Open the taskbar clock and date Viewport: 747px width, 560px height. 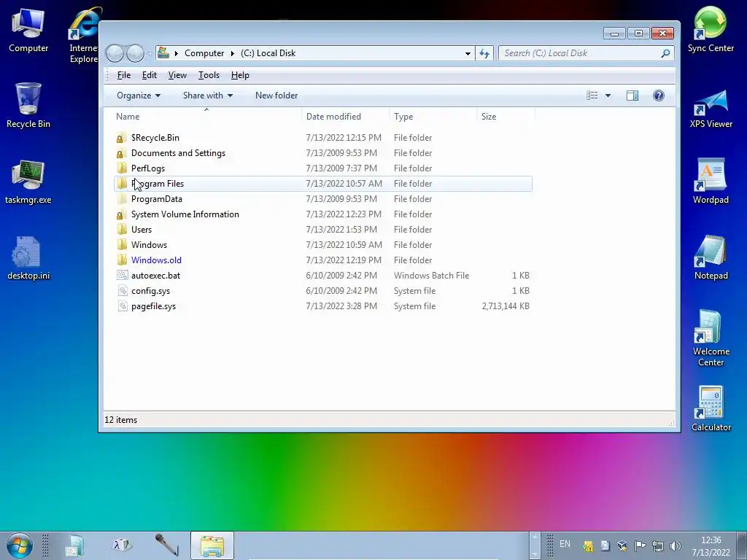click(711, 546)
